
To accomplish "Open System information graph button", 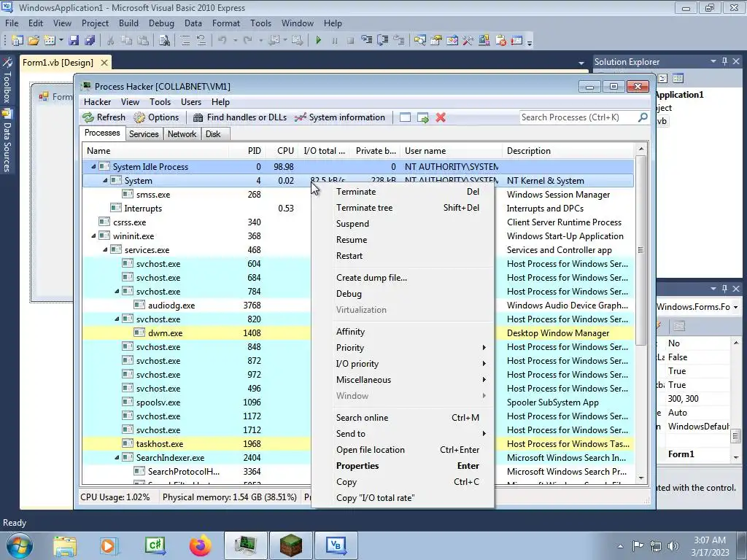I will click(340, 117).
